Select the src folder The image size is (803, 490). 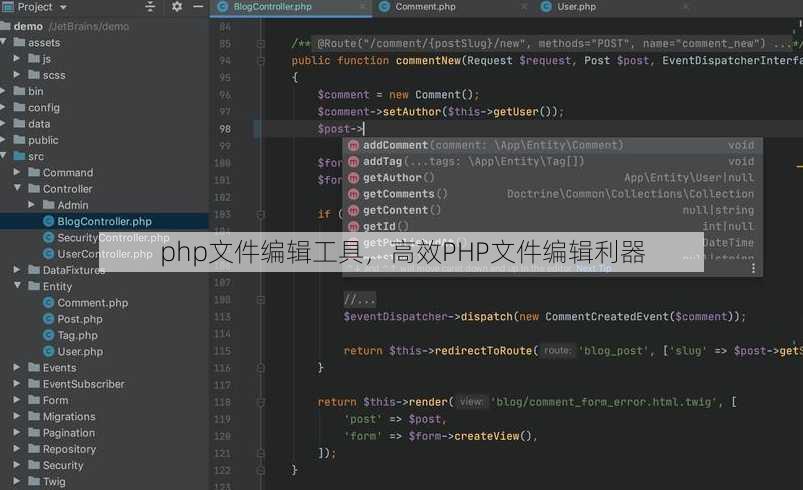click(36, 156)
